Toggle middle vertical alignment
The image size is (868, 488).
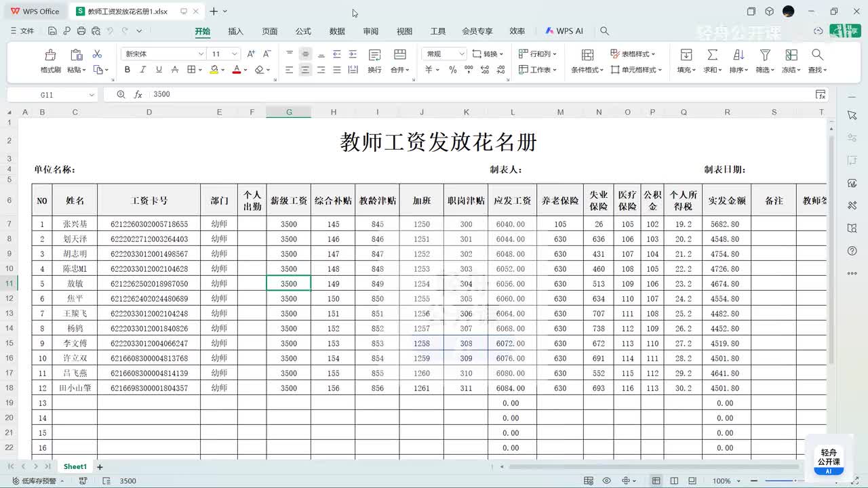305,54
